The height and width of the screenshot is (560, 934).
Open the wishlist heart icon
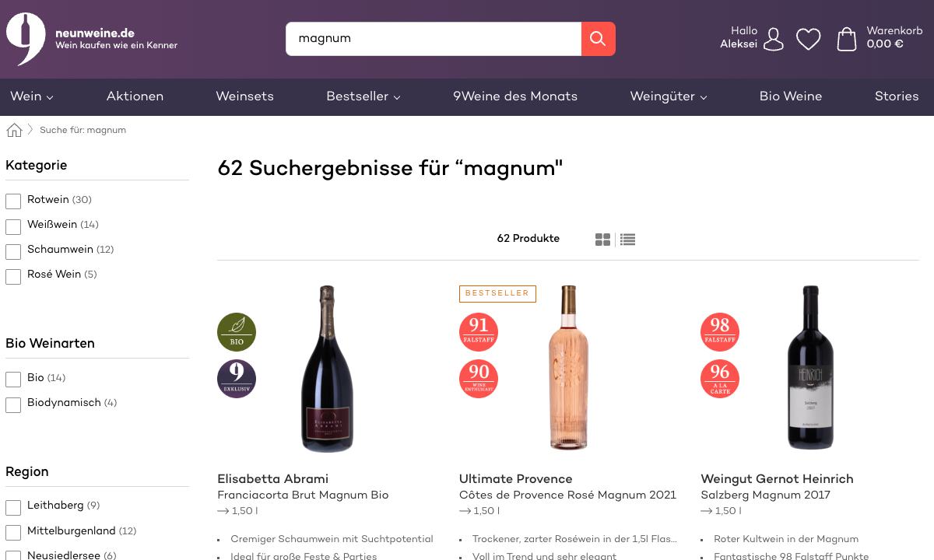coord(808,39)
